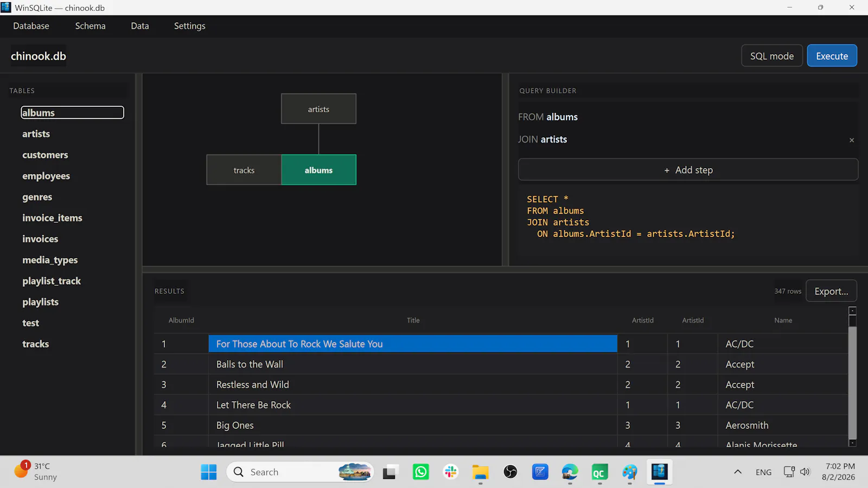Click the AlbumId column header

click(181, 320)
